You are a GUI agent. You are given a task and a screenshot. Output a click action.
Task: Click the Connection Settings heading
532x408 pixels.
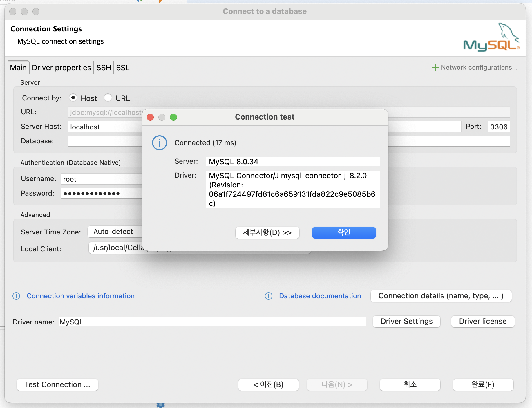(x=46, y=29)
